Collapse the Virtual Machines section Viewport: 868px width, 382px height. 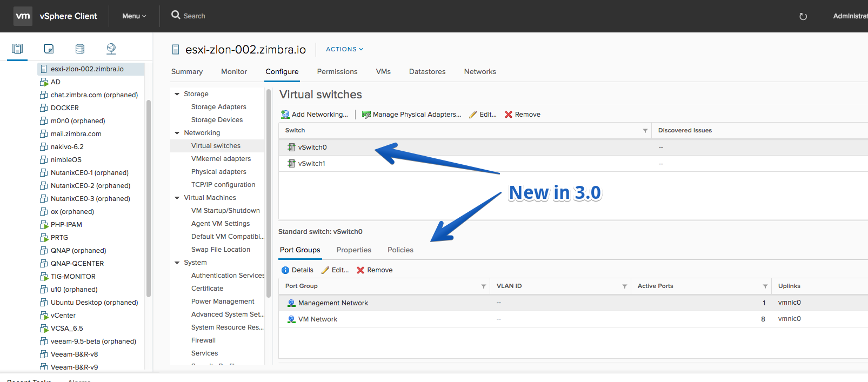point(177,198)
